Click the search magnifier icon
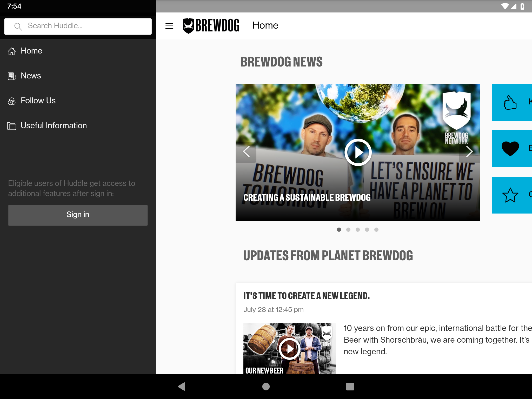 point(18,26)
